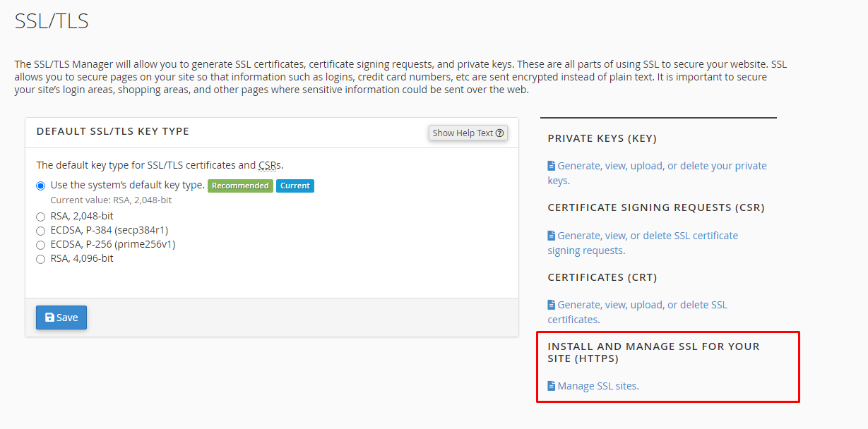
Task: Click document icon next to signing requests link
Action: tap(552, 236)
